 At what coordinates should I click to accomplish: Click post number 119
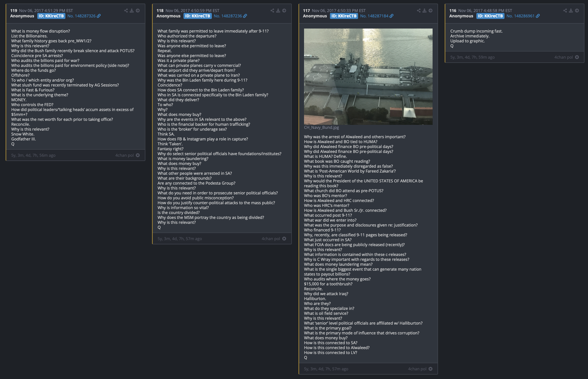(x=14, y=10)
